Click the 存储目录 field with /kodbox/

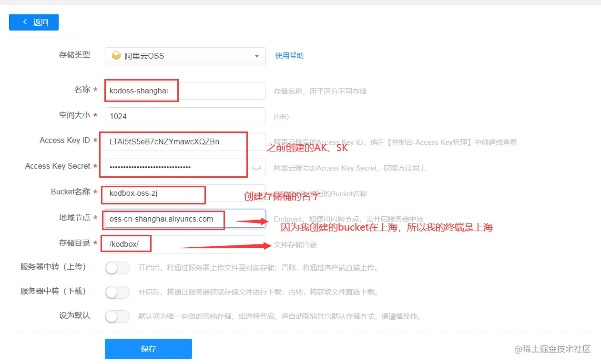click(x=185, y=244)
